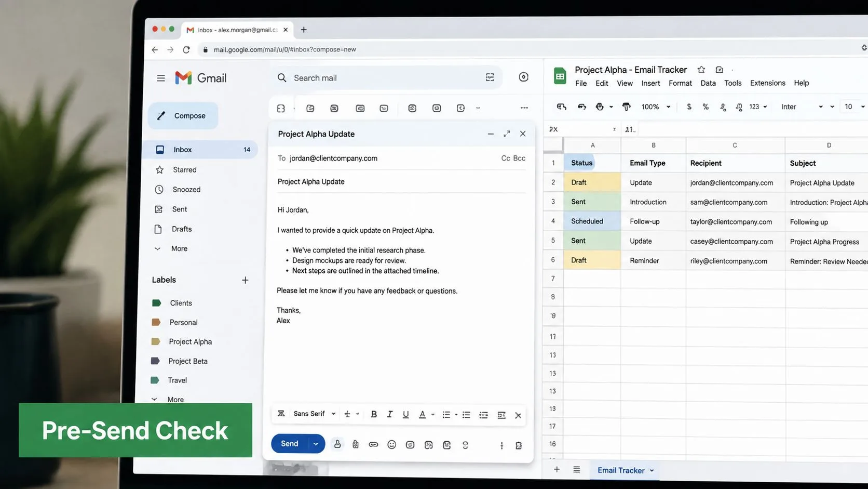Open Sans Serif font dropdown
Viewport: 868px width, 489px height.
point(315,414)
